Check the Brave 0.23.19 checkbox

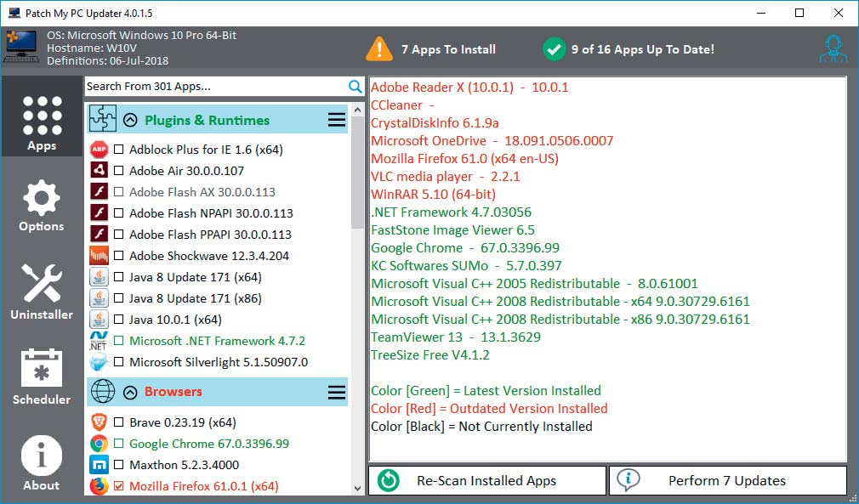(x=118, y=422)
